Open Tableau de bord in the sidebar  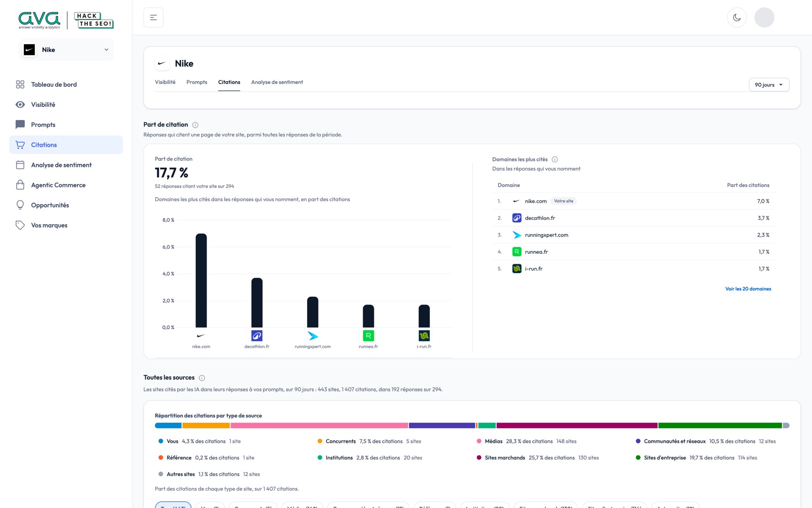(x=66, y=84)
